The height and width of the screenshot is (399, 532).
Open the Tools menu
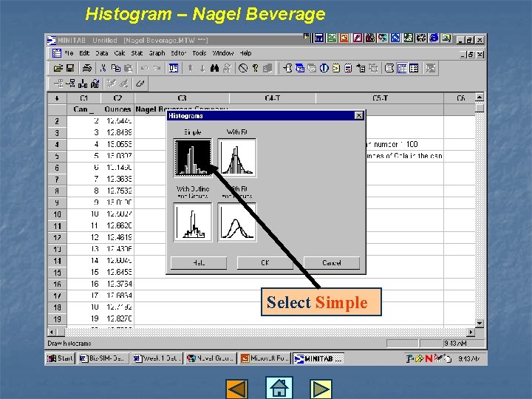[x=199, y=53]
